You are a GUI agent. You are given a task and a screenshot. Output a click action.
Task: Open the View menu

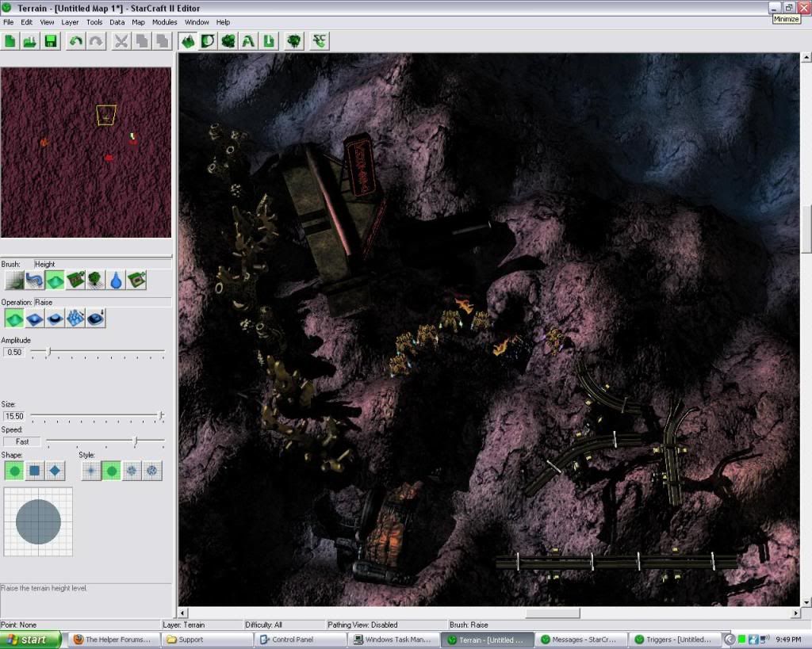[47, 22]
